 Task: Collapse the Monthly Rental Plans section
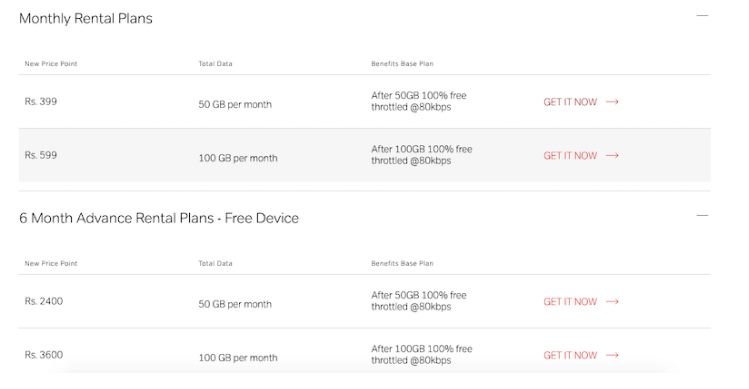702,16
